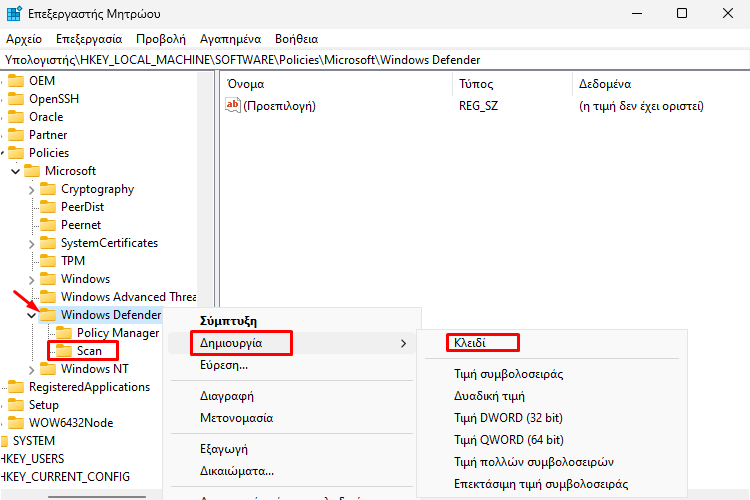The height and width of the screenshot is (500, 750).
Task: Click the Scan folder icon
Action: [64, 351]
